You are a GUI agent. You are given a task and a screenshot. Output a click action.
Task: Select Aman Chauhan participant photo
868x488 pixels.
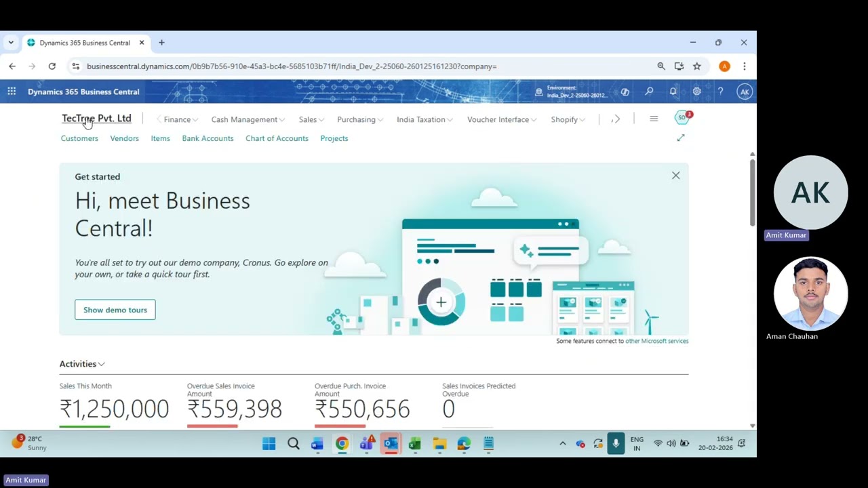pyautogui.click(x=810, y=293)
